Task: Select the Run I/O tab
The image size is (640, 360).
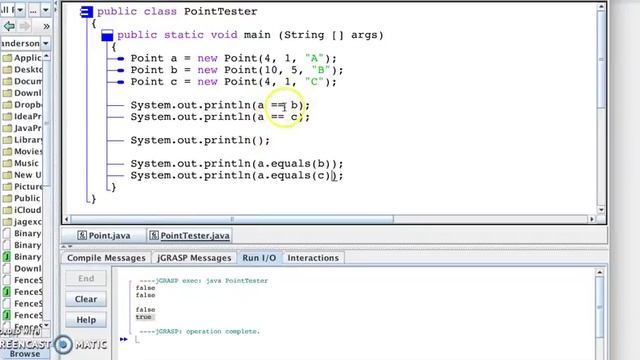Action: [259, 258]
